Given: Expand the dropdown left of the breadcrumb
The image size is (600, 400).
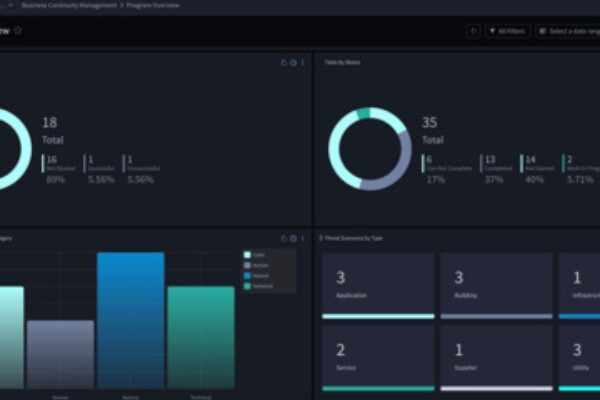Looking at the screenshot, I should coord(5,6).
